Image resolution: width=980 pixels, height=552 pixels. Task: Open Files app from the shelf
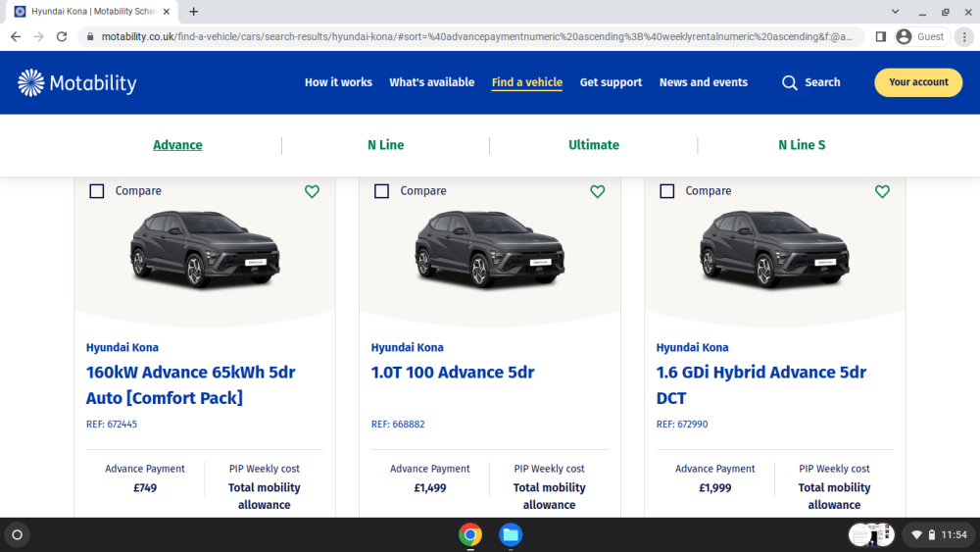click(x=511, y=534)
